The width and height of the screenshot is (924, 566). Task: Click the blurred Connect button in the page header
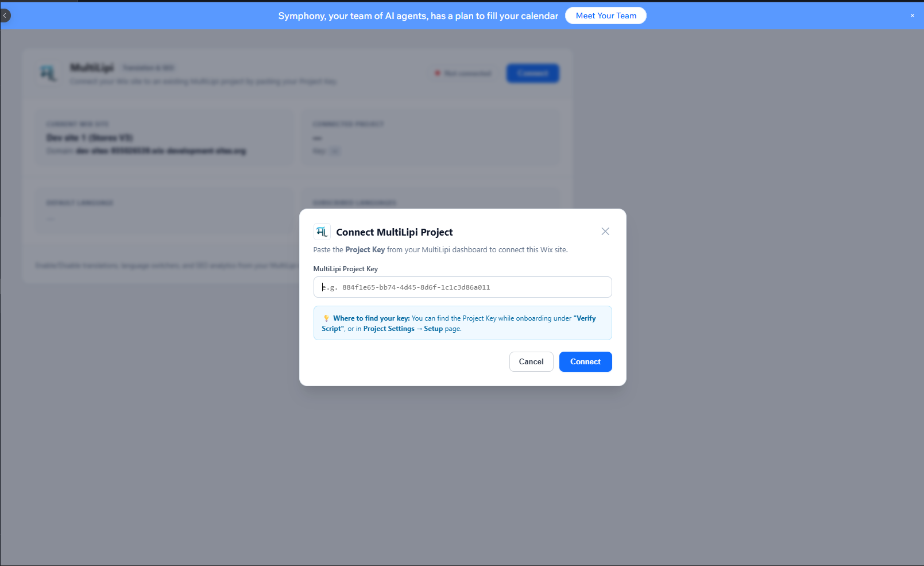[x=532, y=74]
